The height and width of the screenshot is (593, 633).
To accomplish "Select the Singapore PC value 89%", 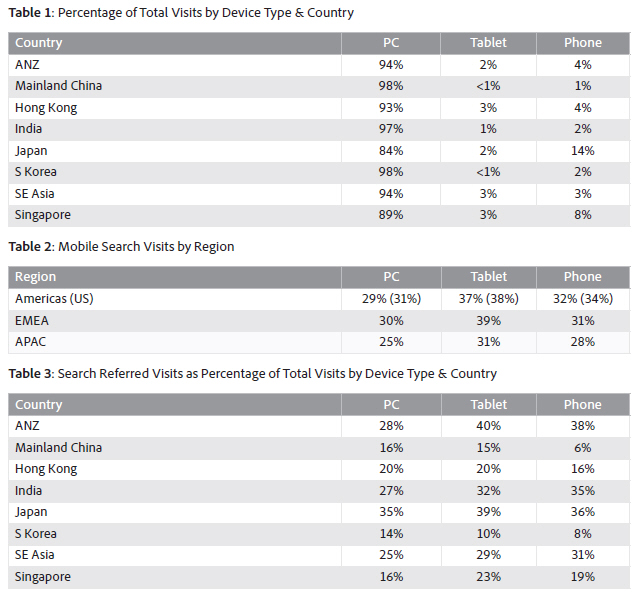I will (391, 215).
